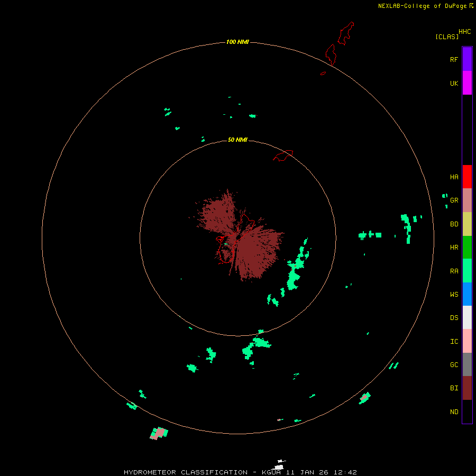This screenshot has width=476, height=476.
Task: Click the ND black legend swatch
Action: click(467, 411)
